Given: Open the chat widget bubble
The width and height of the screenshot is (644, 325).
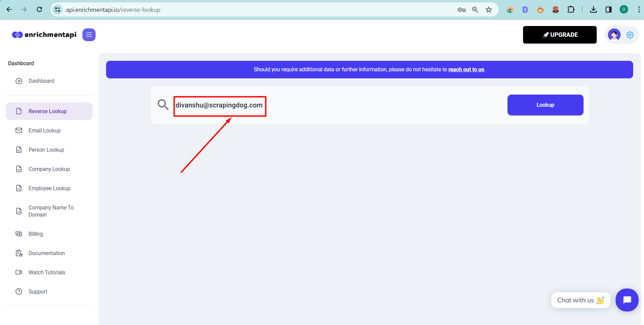Looking at the screenshot, I should point(627,300).
